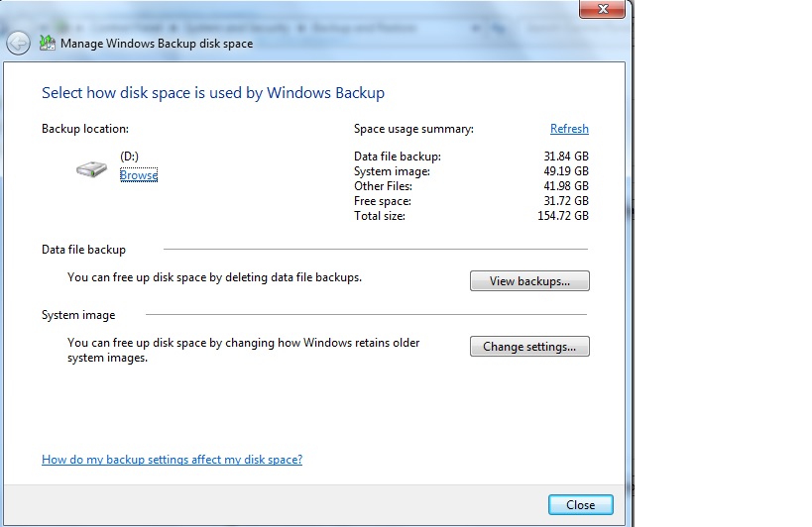Screen dimensions: 812x527
Task: Select the D: hard drive icon
Action: 91,168
